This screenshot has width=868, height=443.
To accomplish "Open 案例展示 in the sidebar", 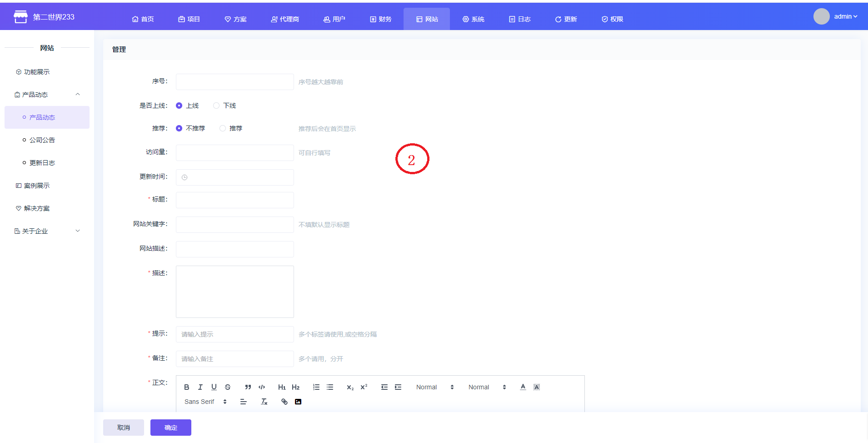I will (x=47, y=186).
